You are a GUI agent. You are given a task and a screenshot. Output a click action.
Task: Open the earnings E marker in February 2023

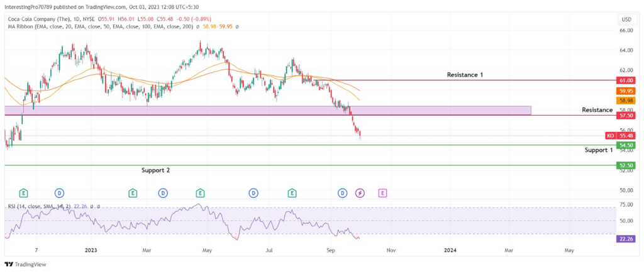[x=132, y=193]
